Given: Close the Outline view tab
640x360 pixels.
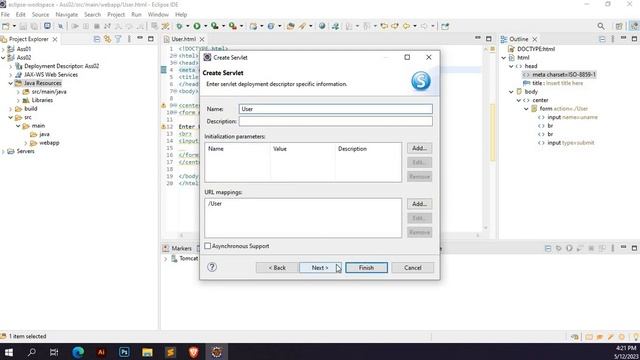Looking at the screenshot, I should [x=535, y=39].
